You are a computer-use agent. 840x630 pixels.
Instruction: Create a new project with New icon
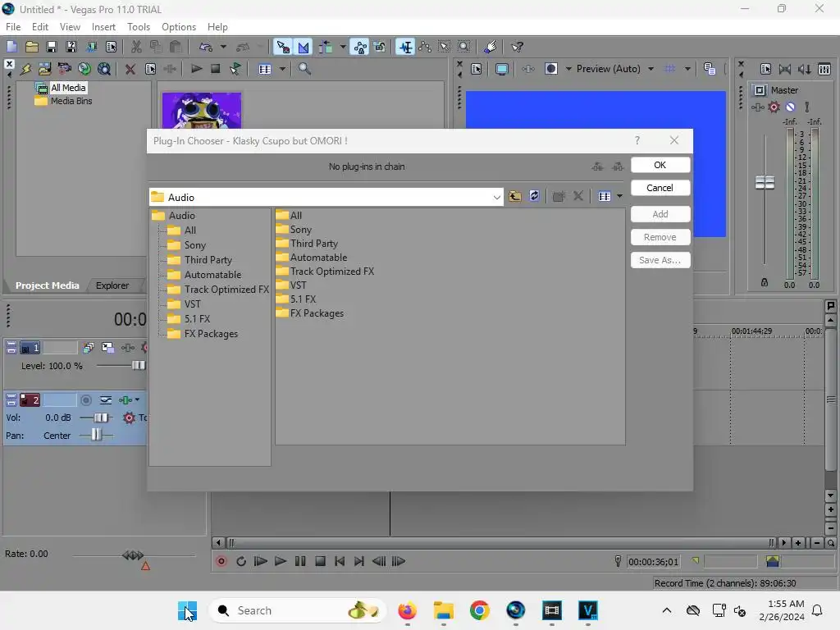pyautogui.click(x=11, y=47)
